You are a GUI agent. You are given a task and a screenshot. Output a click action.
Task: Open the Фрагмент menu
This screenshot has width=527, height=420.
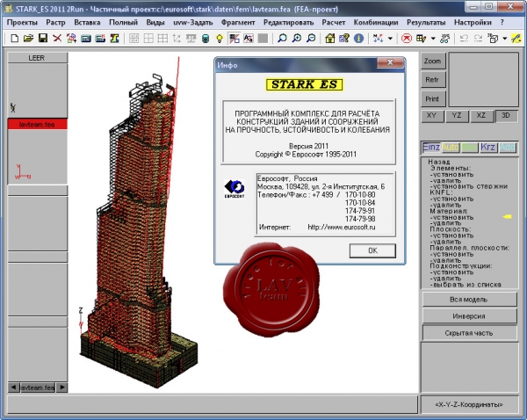[238, 23]
